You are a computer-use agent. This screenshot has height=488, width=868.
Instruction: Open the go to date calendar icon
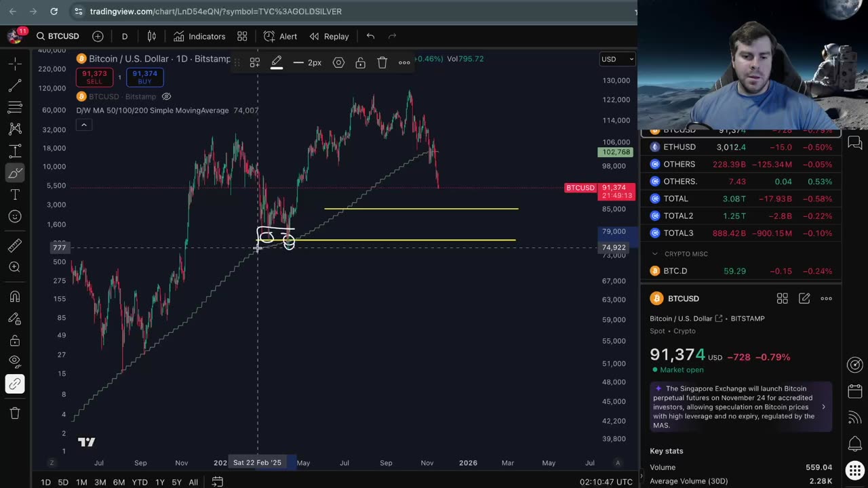click(x=217, y=481)
